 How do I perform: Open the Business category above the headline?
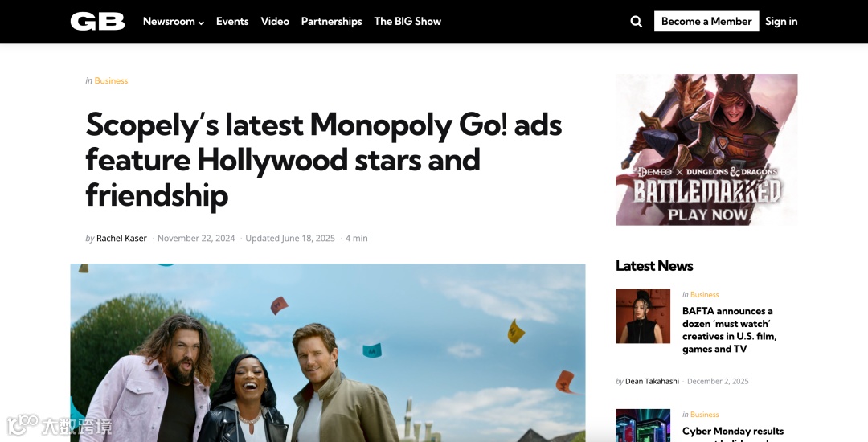pos(111,81)
